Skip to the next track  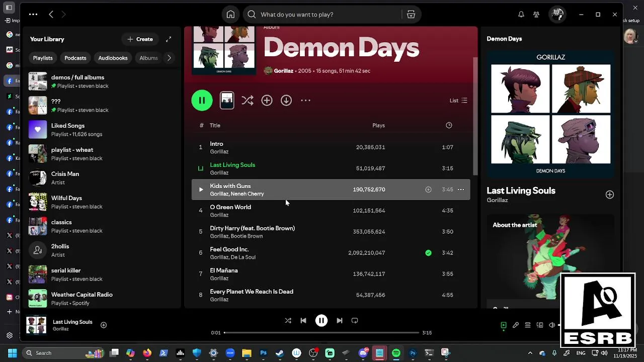pyautogui.click(x=340, y=321)
